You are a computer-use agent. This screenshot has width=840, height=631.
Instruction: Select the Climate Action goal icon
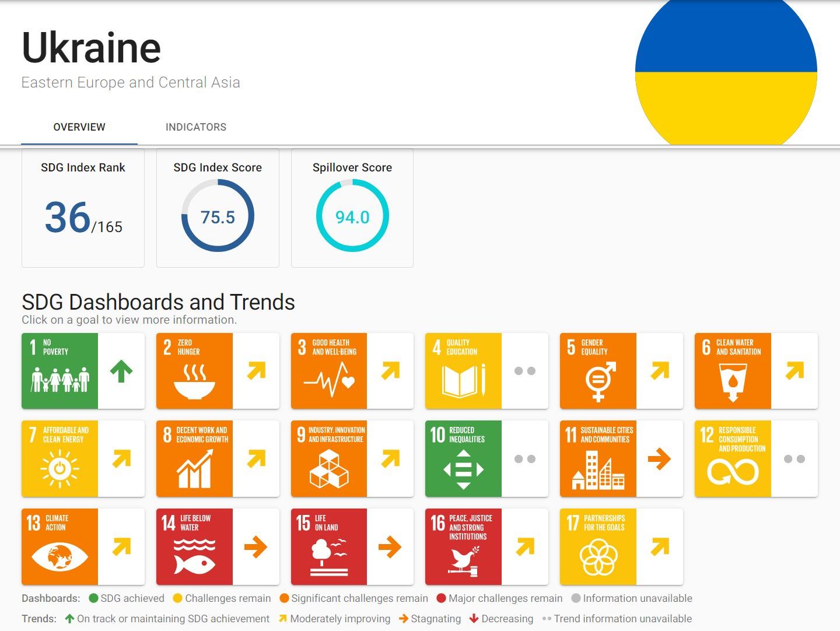60,547
